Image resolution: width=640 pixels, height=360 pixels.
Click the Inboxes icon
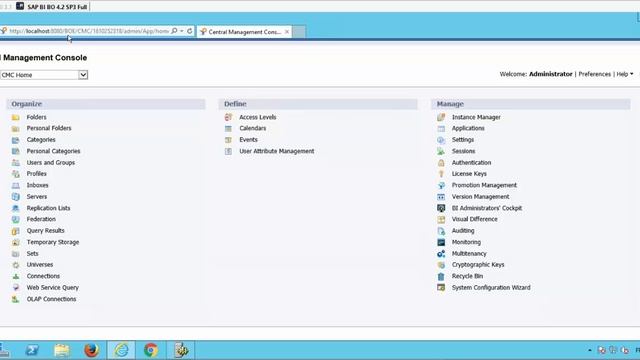click(x=16, y=185)
